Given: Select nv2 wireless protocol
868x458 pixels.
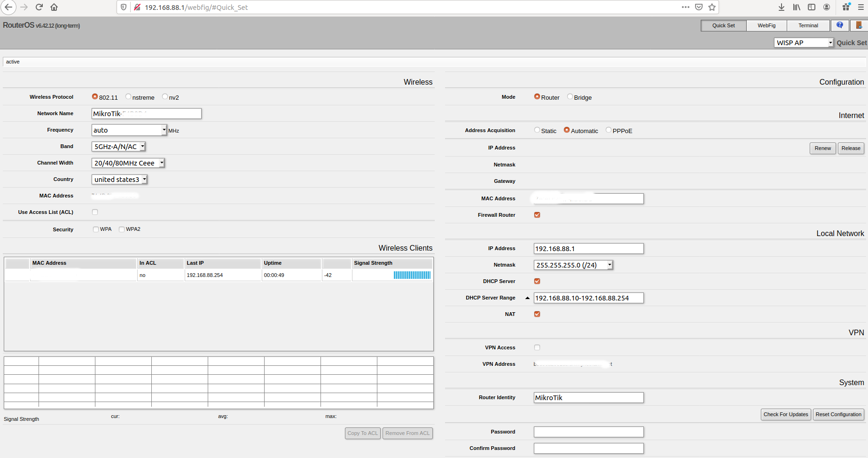Looking at the screenshot, I should [165, 97].
